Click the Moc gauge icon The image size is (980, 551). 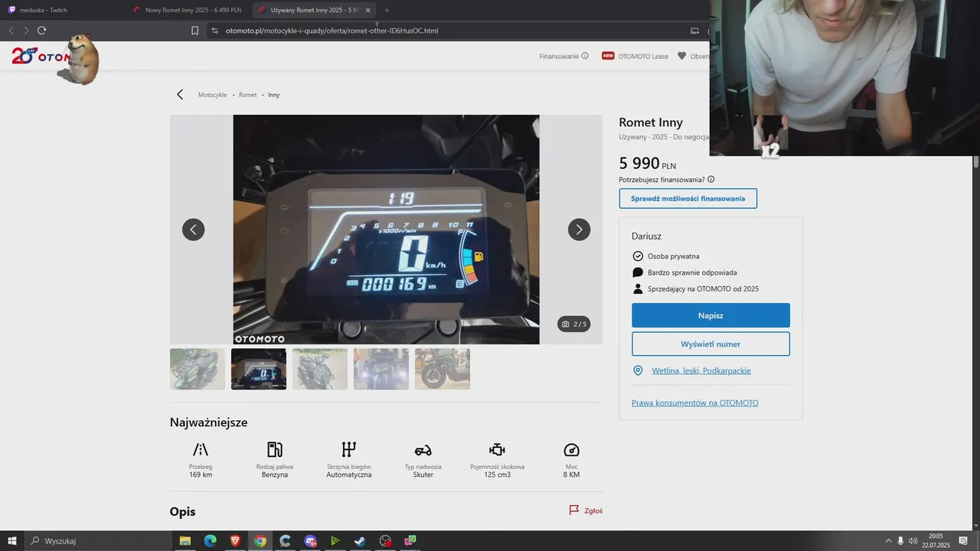[x=572, y=450]
